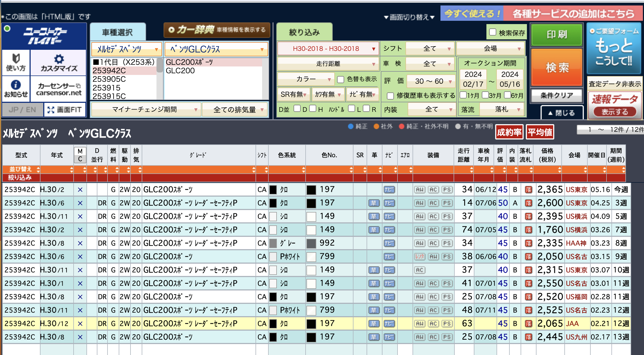Viewport: 644px width, 355px height.
Task: Click the orange 検索 search button
Action: tap(557, 67)
